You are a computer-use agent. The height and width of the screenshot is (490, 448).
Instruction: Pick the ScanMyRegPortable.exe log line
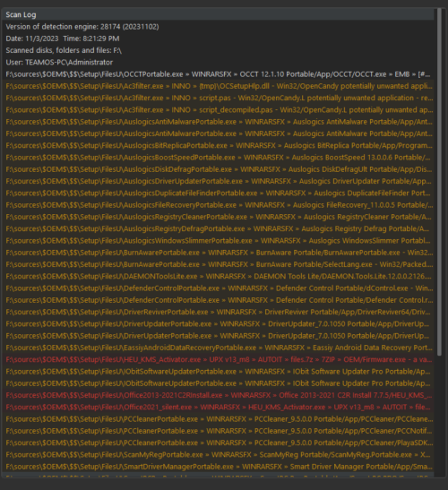point(218,454)
